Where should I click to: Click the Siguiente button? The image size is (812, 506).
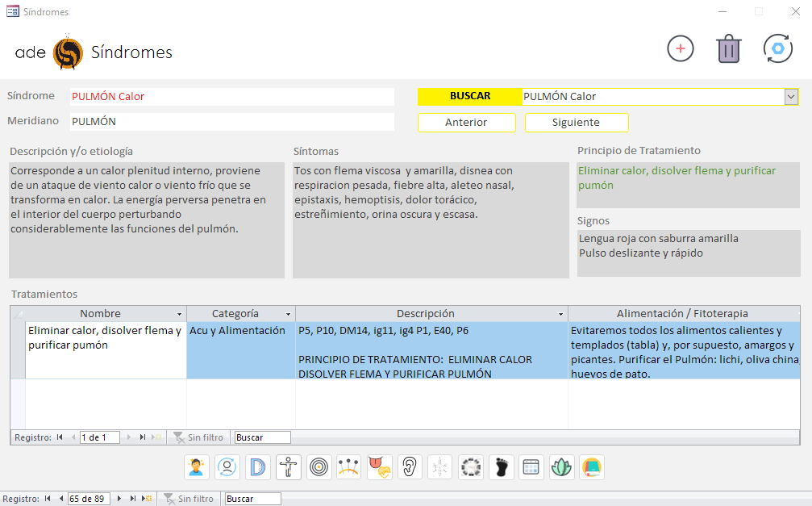click(576, 123)
